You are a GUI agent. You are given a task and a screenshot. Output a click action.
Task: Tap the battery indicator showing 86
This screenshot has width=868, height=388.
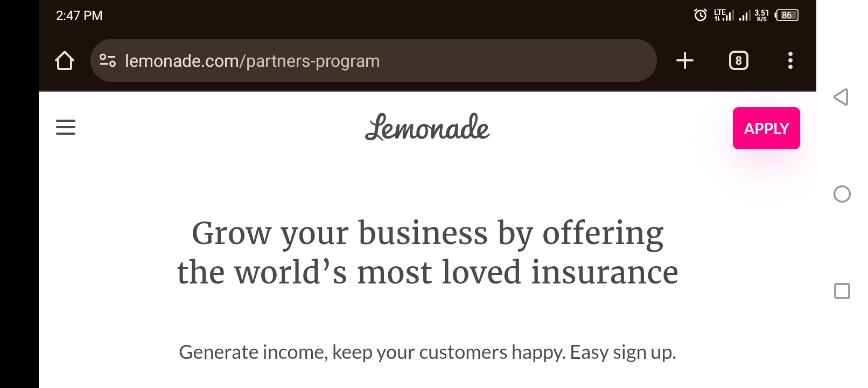tap(787, 15)
